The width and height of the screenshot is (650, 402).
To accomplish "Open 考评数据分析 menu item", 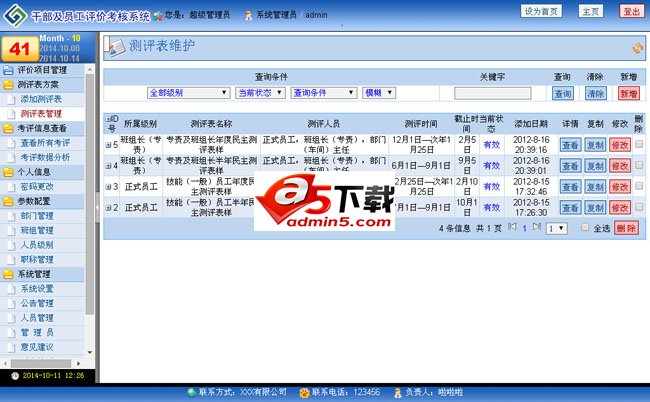I will pos(45,157).
